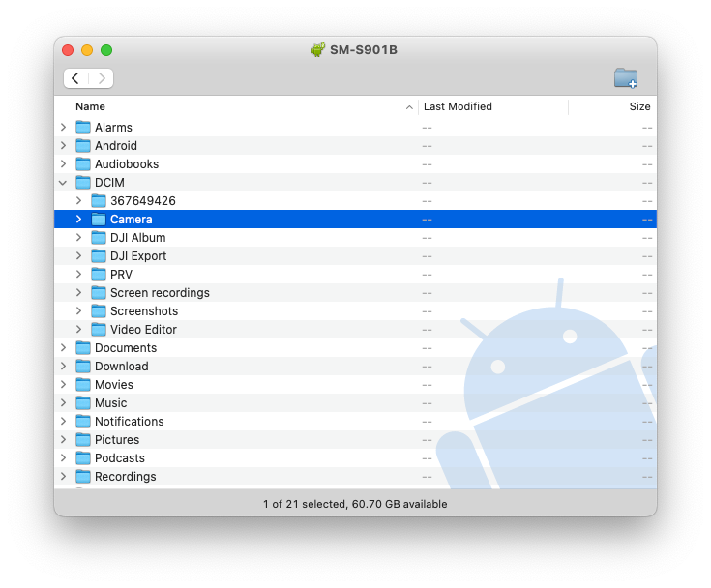Click the Movies folder icon
This screenshot has height=588, width=711.
tap(83, 385)
